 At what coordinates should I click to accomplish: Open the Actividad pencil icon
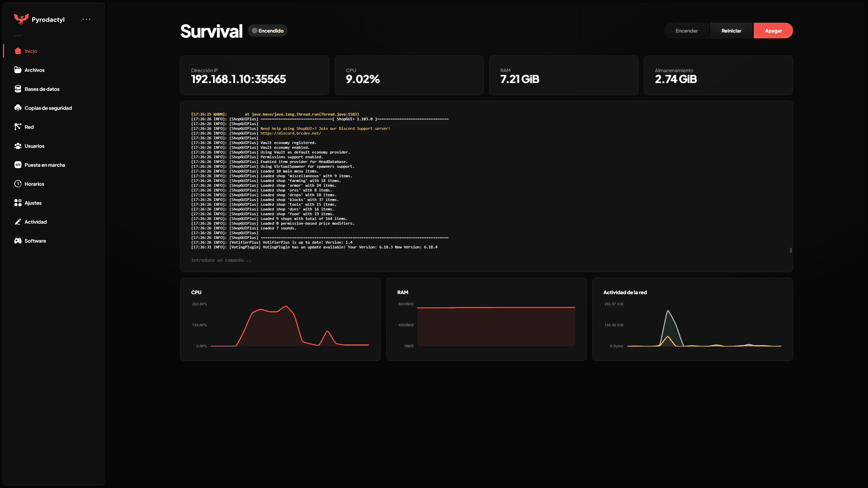pyautogui.click(x=18, y=222)
